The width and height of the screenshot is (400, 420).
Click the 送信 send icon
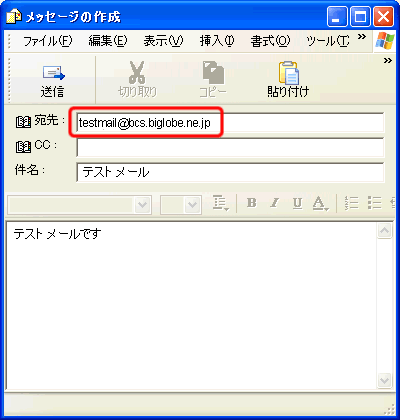[x=53, y=73]
